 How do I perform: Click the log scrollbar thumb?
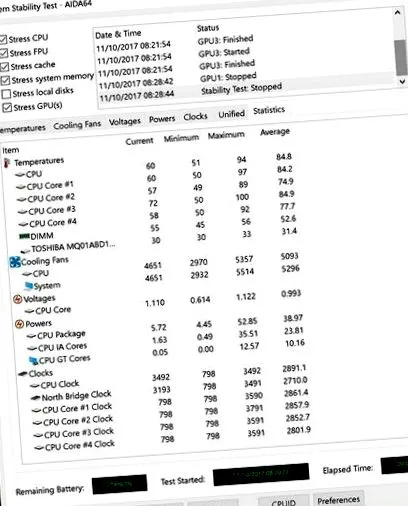(400, 57)
